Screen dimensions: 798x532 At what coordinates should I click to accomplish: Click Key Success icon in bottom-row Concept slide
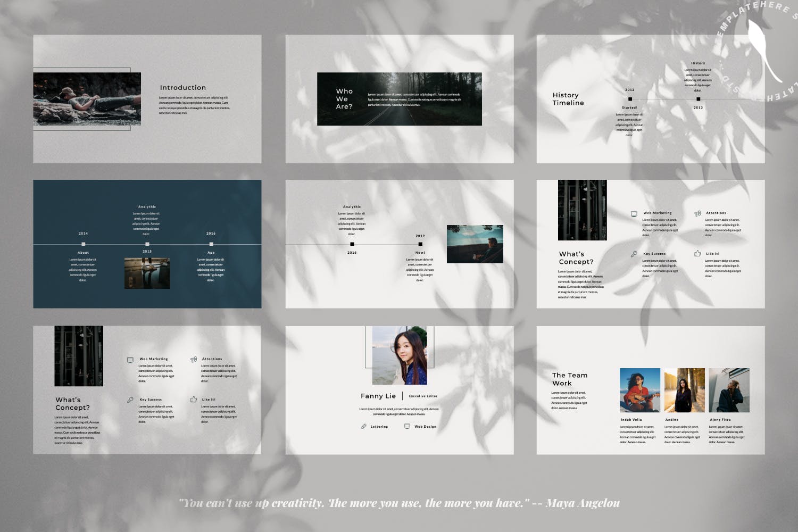point(130,400)
